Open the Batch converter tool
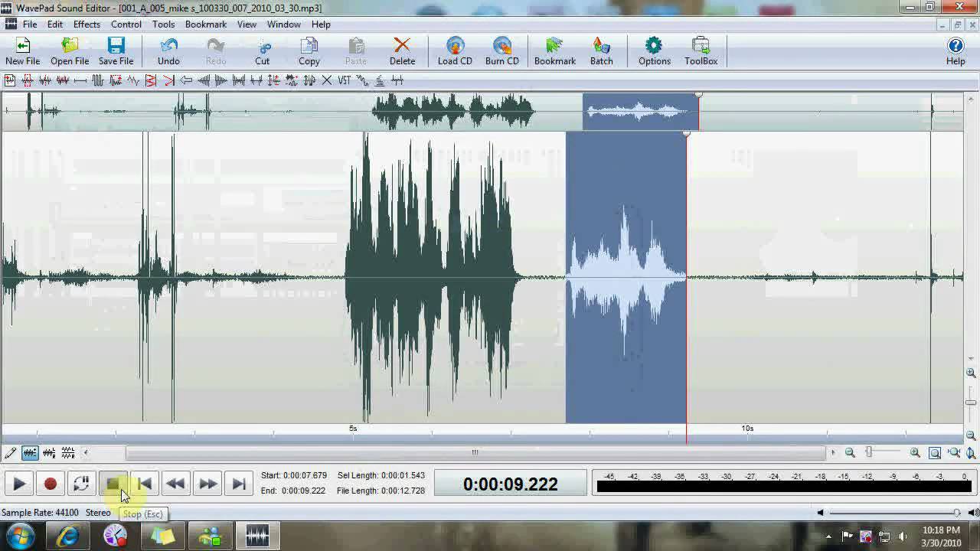The image size is (980, 551). click(x=602, y=51)
